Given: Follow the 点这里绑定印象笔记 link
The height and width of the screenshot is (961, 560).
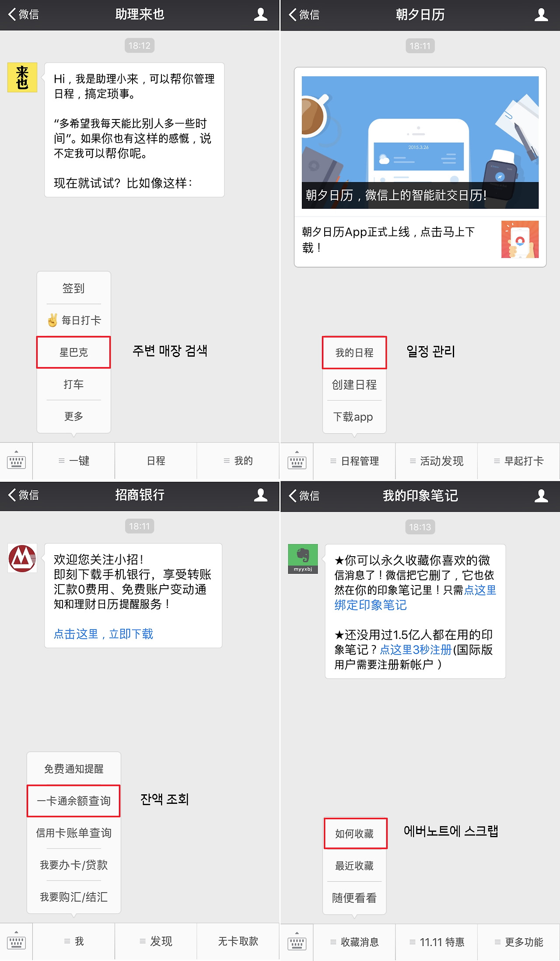Looking at the screenshot, I should [415, 597].
